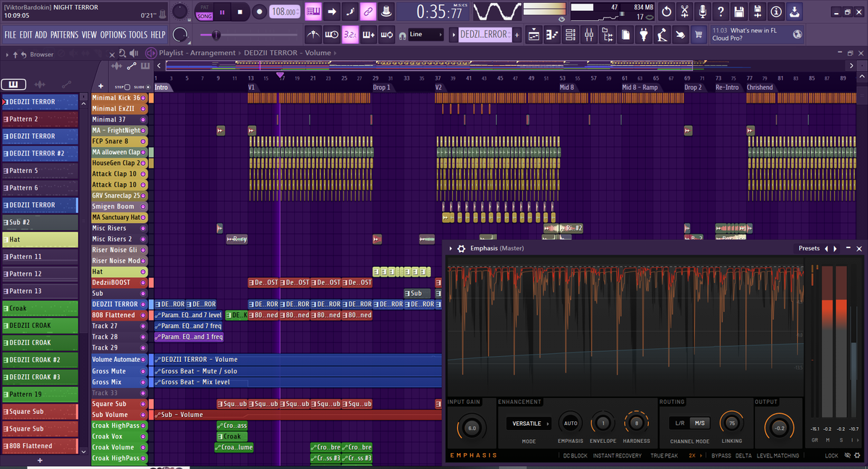Click the plus button to add new pattern

click(x=516, y=34)
